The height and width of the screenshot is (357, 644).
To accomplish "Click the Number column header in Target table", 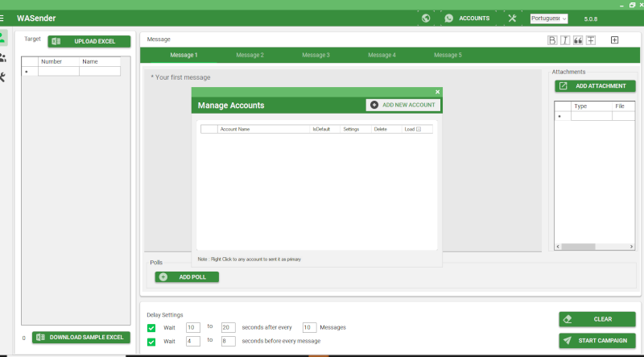I will (59, 62).
